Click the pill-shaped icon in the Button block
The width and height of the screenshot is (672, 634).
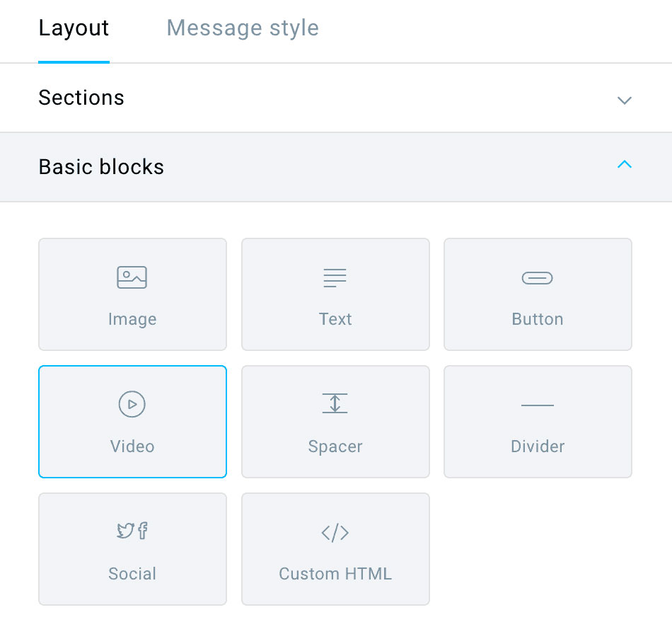(x=538, y=278)
